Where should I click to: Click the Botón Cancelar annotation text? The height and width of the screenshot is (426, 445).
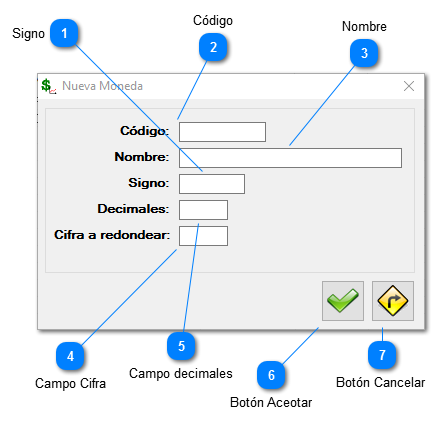point(380,382)
